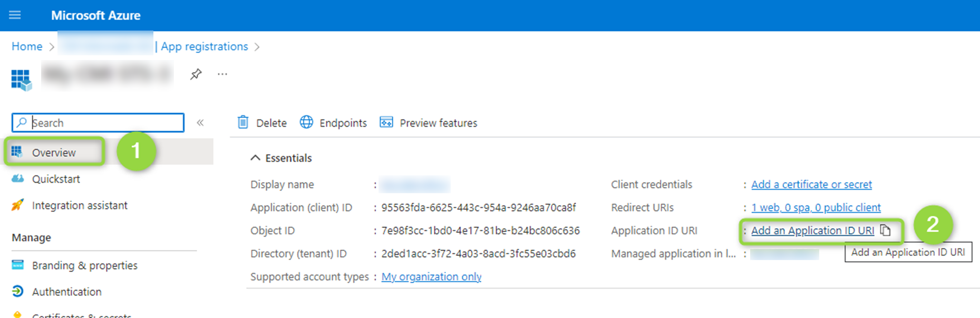Open My organization only link
Image resolution: width=980 pixels, height=318 pixels.
coord(431,276)
